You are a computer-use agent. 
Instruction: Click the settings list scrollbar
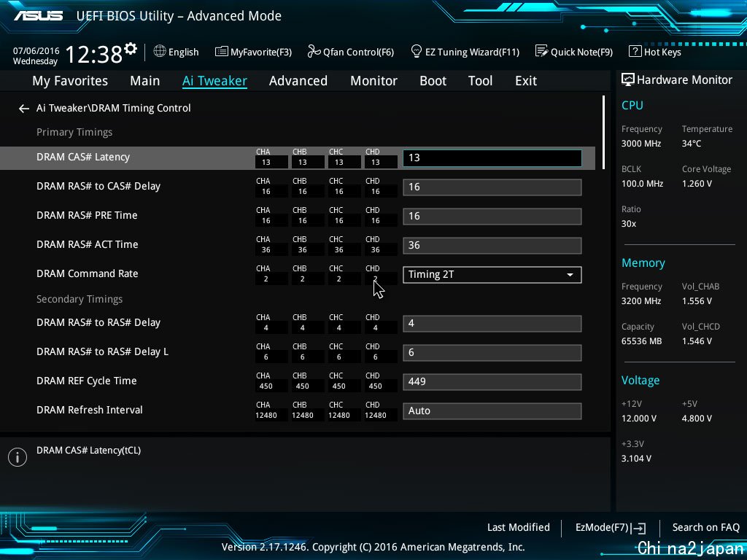603,133
